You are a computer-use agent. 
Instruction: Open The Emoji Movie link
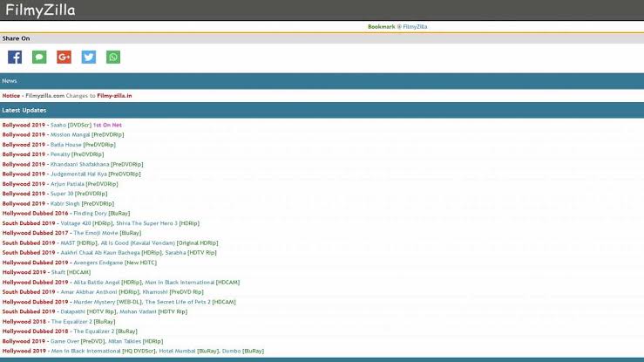click(x=107, y=233)
